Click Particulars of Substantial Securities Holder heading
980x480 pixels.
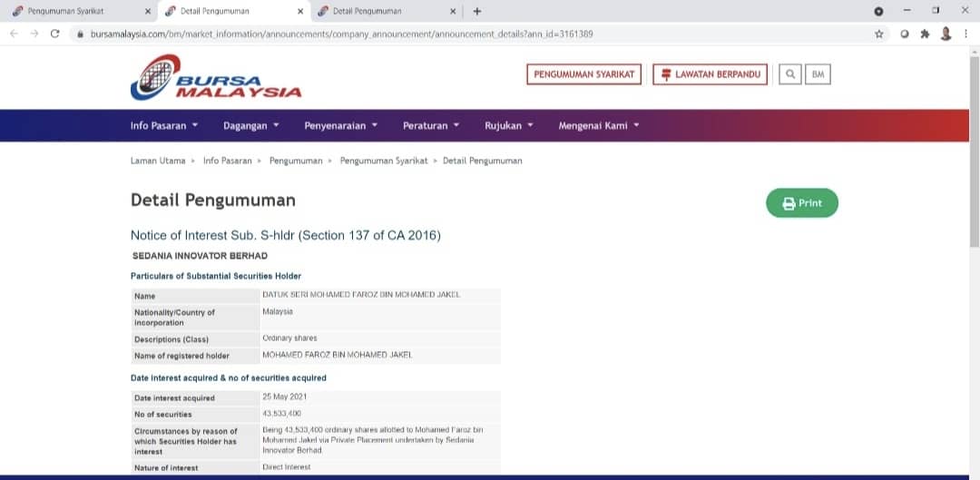tap(216, 276)
